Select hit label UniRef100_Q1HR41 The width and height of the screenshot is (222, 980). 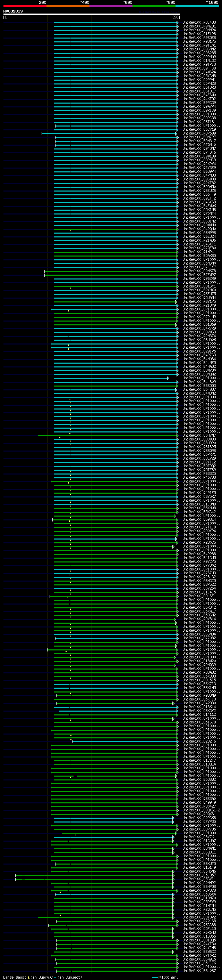[199, 252]
